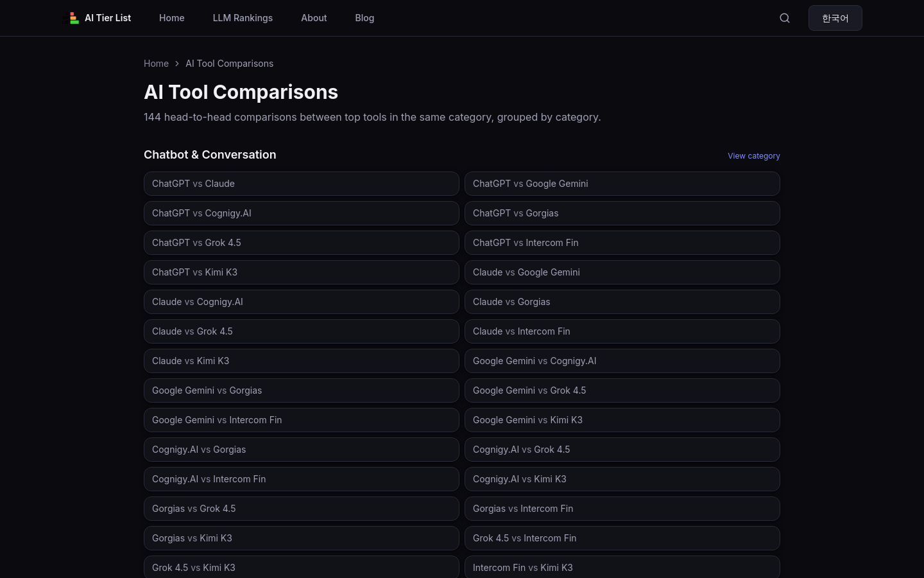Click the AI Tier List brand name
The height and width of the screenshot is (578, 924).
pos(108,18)
